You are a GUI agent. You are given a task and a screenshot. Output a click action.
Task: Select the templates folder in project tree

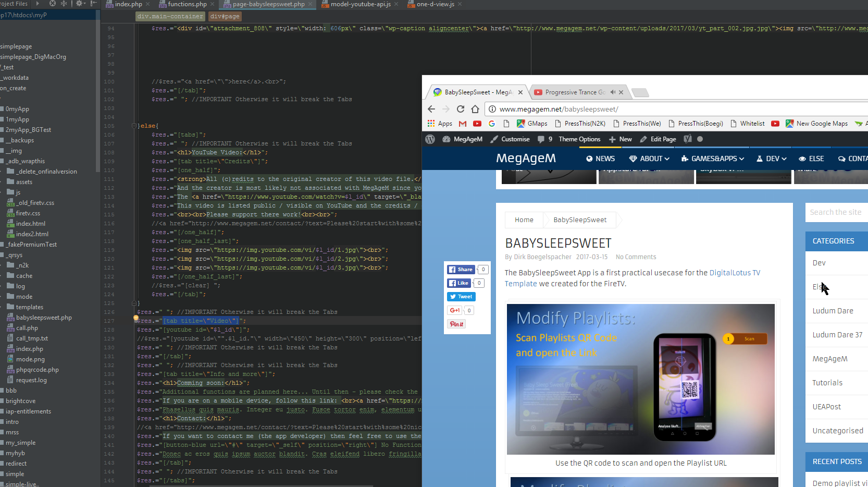pos(30,307)
